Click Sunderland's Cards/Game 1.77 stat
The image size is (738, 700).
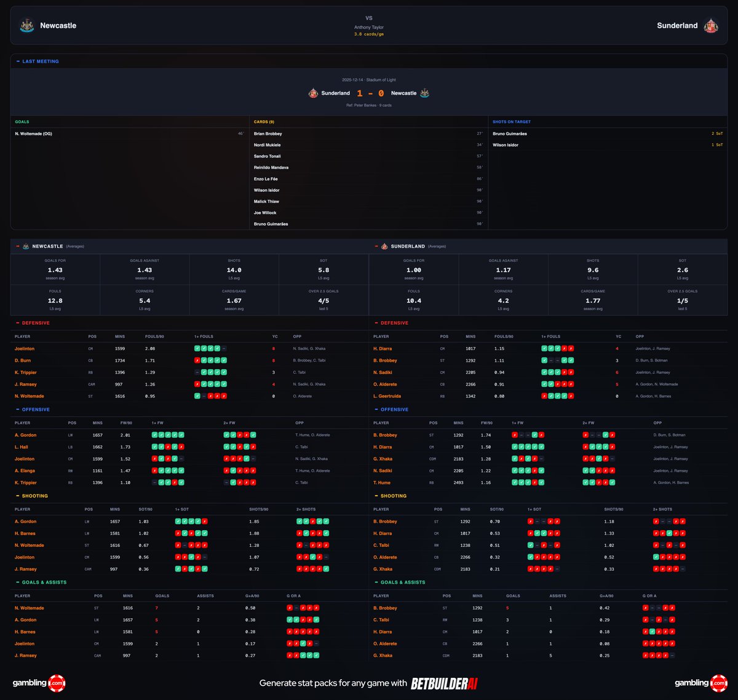(593, 300)
